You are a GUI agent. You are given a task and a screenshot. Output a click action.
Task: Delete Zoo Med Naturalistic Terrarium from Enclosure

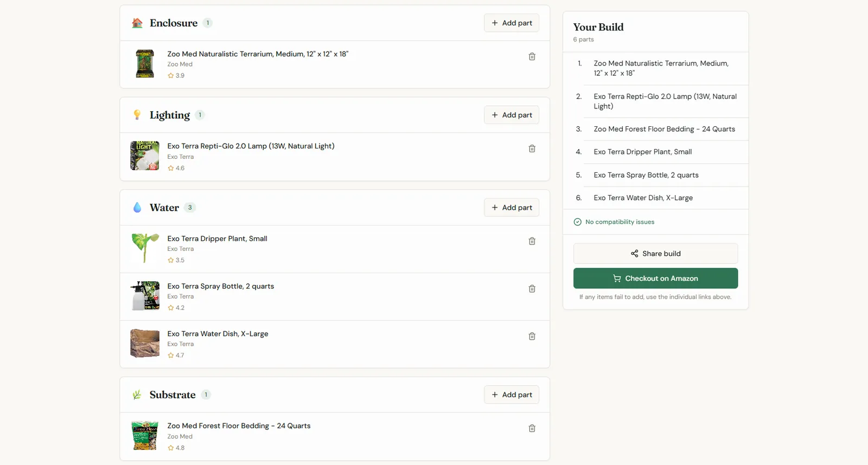(x=532, y=56)
